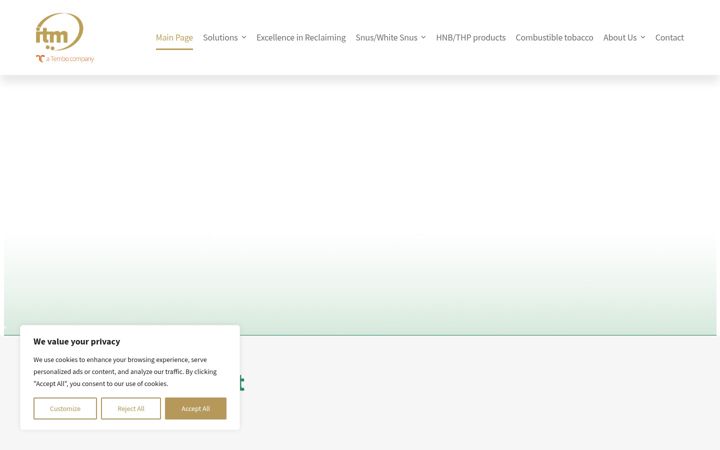The height and width of the screenshot is (450, 720).
Task: Open the Solutions menu item
Action: 220,37
